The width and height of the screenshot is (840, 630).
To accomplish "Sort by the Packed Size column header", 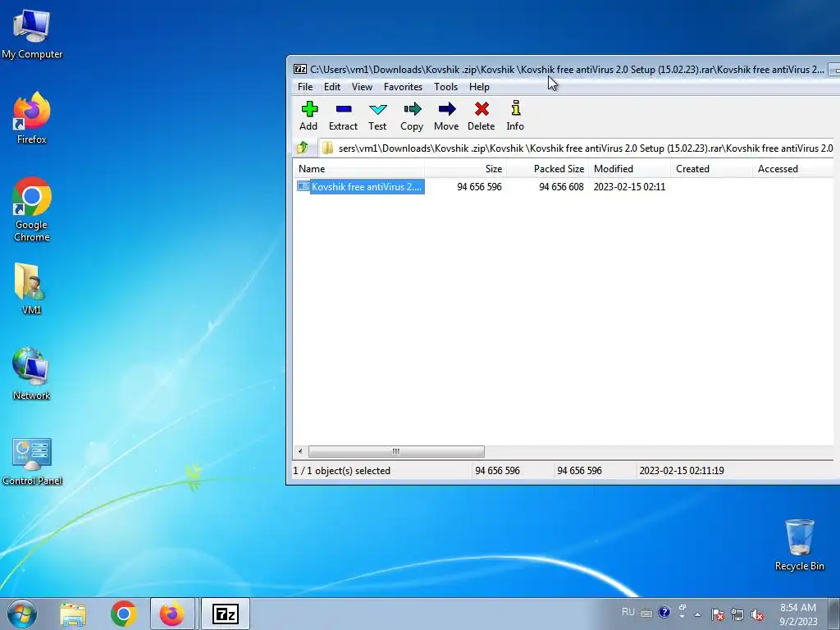I will pyautogui.click(x=547, y=169).
